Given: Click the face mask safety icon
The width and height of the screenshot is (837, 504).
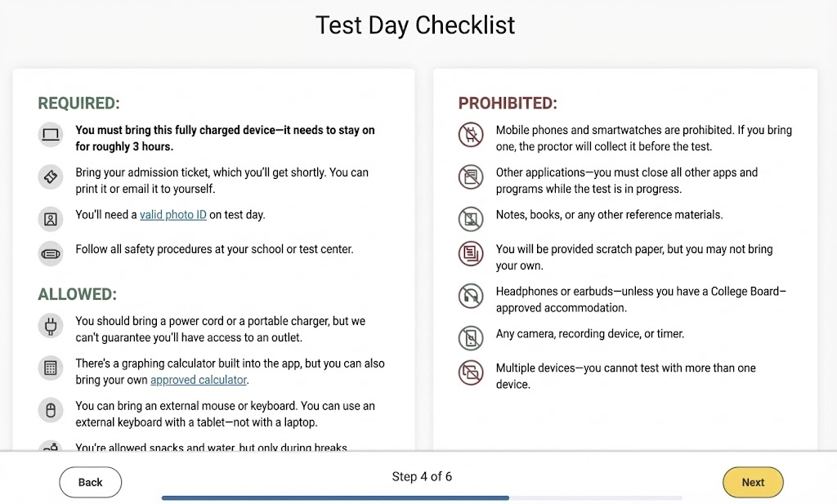Looking at the screenshot, I should coord(51,253).
